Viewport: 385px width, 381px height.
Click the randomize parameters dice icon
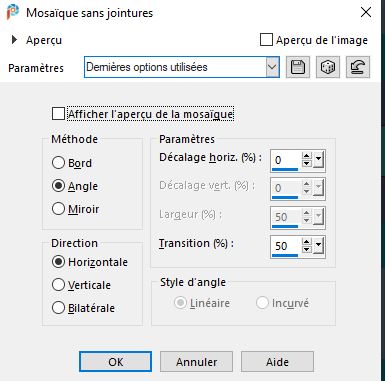click(328, 67)
